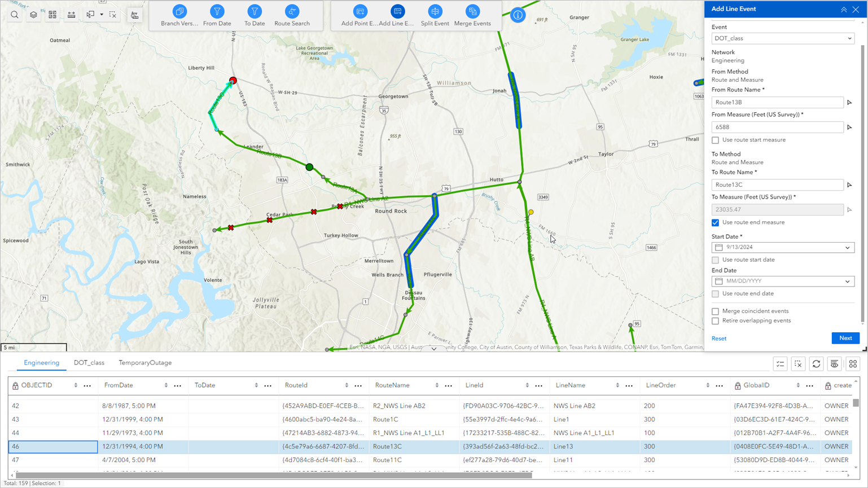Click the show selected records eye icon

[x=834, y=364]
